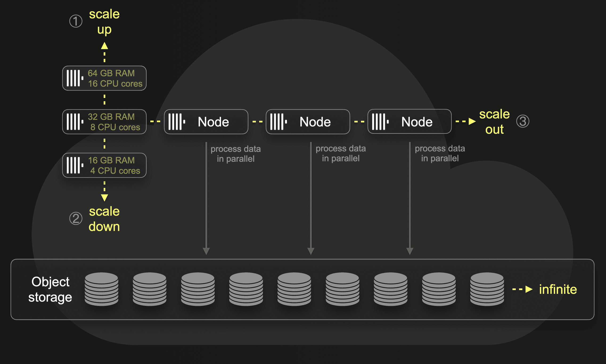Click the ClickHouse logo in the 64 GB RAM box
This screenshot has width=606, height=364.
tap(75, 78)
